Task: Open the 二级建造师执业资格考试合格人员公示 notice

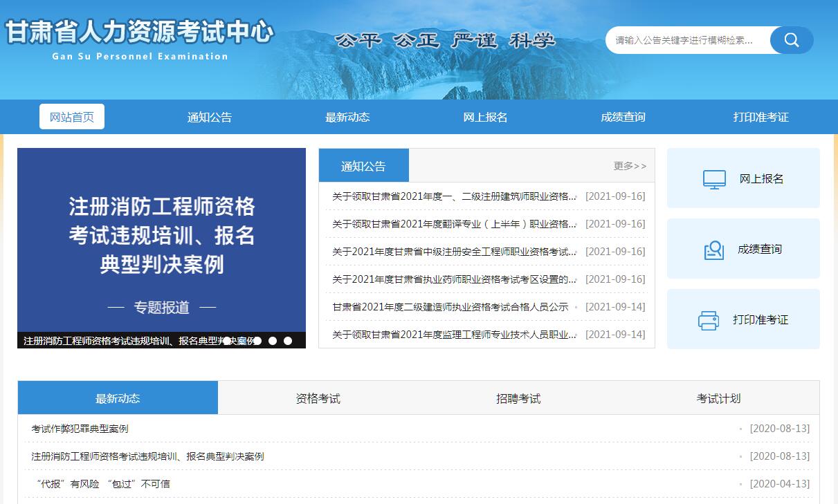Action: pyautogui.click(x=450, y=307)
